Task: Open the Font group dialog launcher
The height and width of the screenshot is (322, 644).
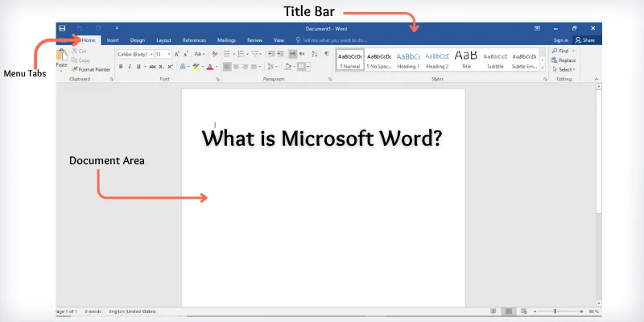Action: click(x=217, y=79)
